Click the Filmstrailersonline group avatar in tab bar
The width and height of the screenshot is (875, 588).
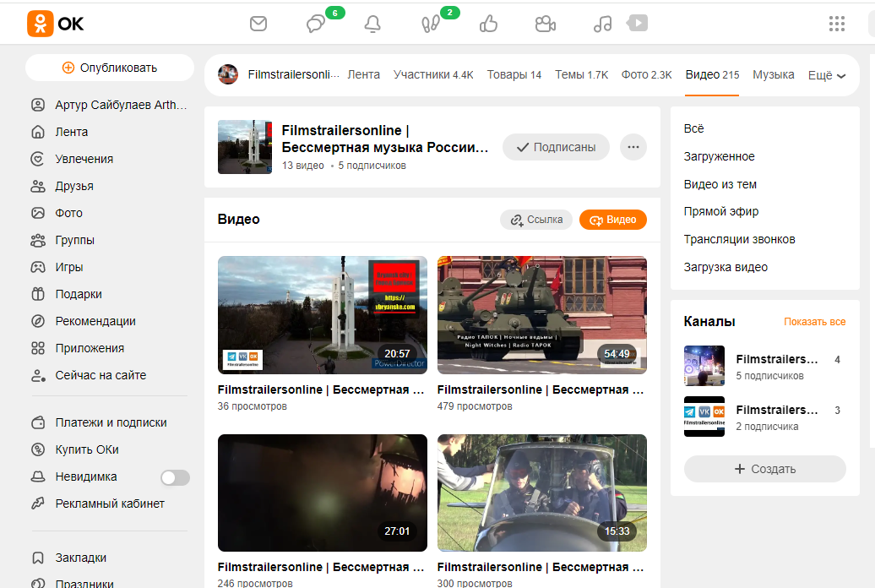228,74
